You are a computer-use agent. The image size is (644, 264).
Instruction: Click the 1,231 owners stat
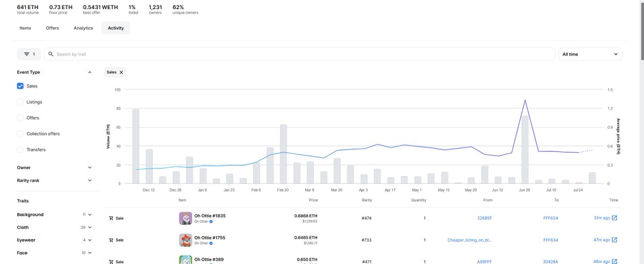coord(155,10)
